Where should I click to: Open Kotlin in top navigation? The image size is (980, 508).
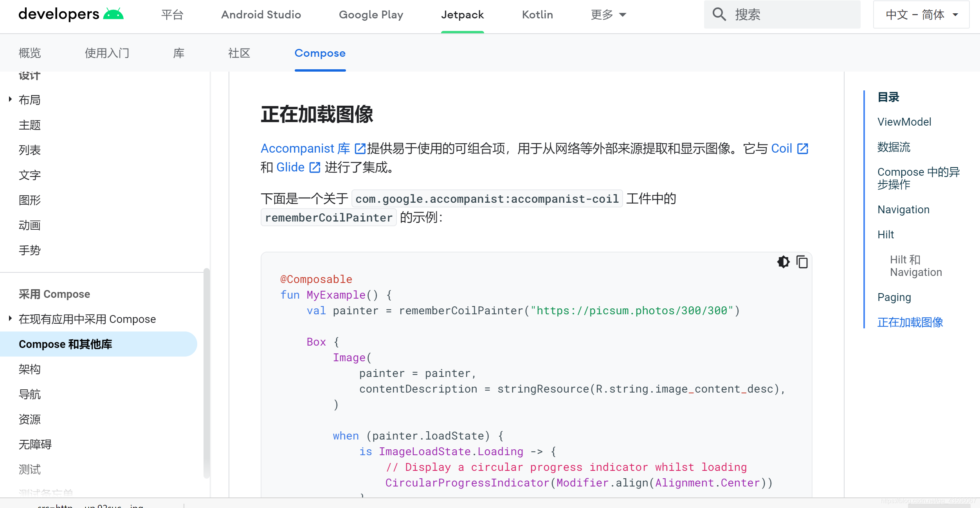pos(537,15)
